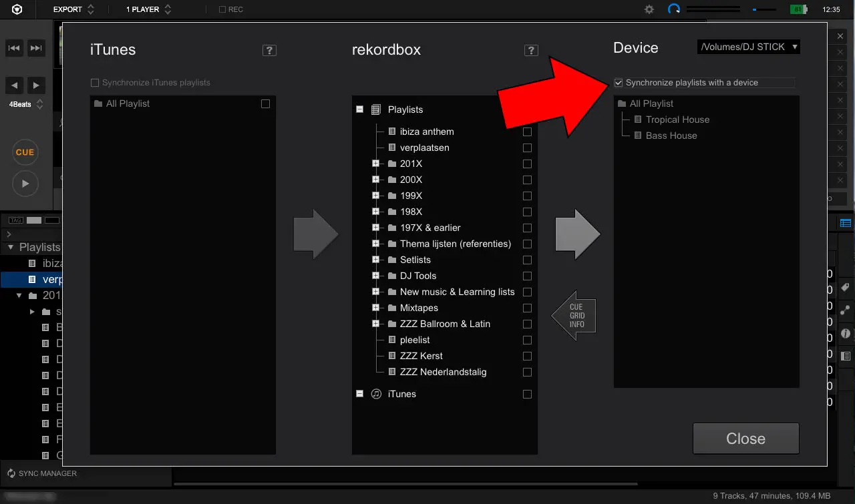This screenshot has width=855, height=504.
Task: Adjust the top bar volume slider
Action: pos(763,9)
